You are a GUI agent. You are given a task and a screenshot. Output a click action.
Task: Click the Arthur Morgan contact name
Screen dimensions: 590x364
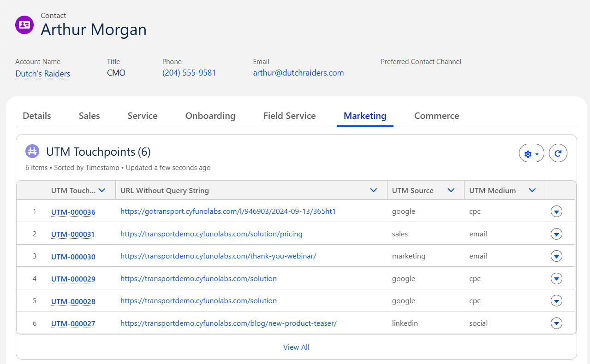coord(94,29)
